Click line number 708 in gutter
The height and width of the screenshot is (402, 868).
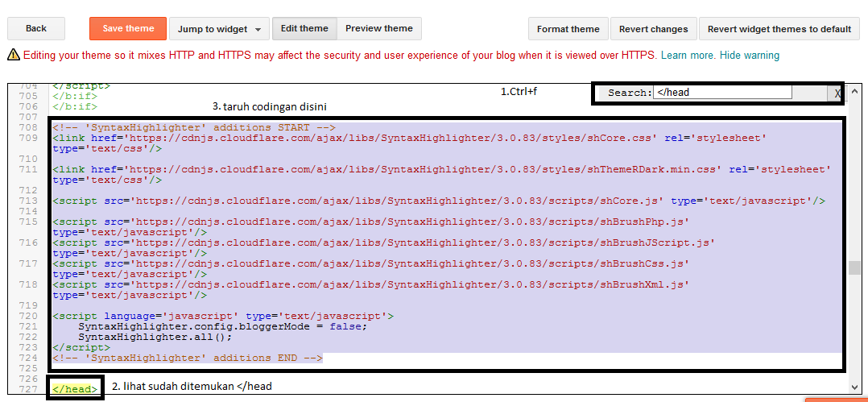click(x=28, y=127)
